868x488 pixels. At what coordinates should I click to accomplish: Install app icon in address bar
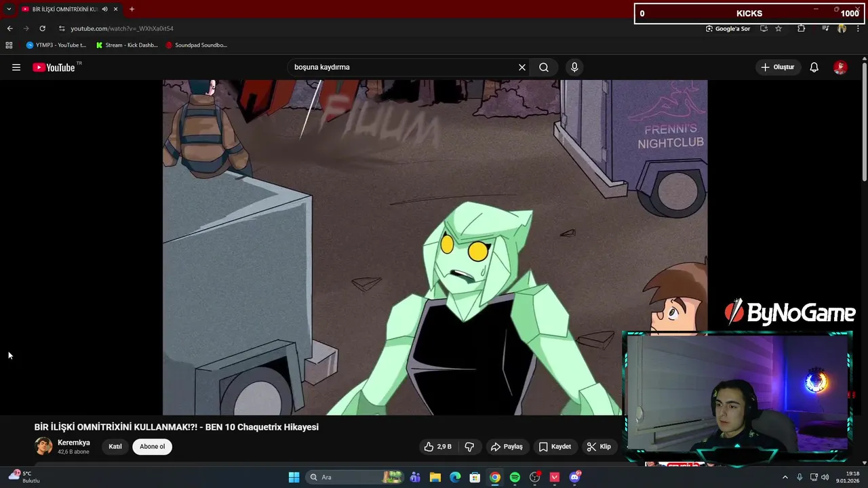click(764, 28)
